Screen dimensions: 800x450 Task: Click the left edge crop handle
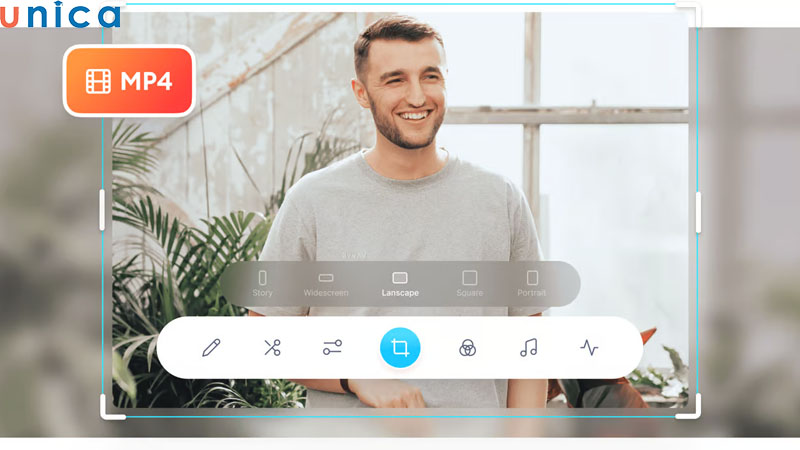[x=102, y=210]
